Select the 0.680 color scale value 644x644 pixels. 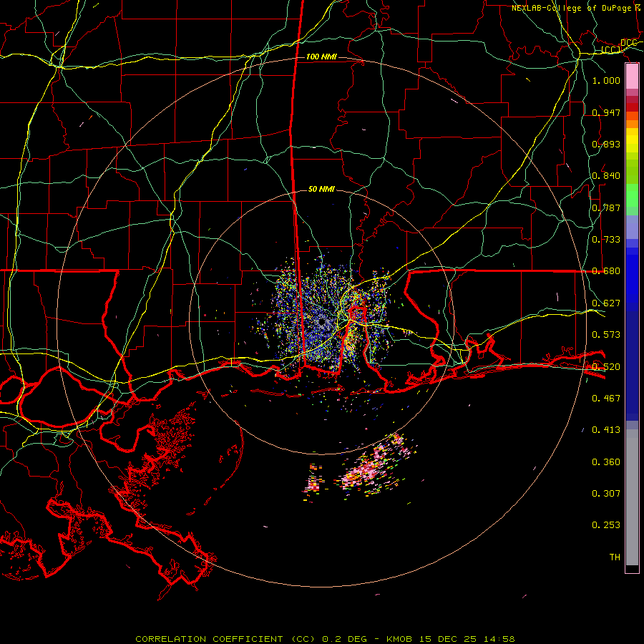[x=606, y=271]
